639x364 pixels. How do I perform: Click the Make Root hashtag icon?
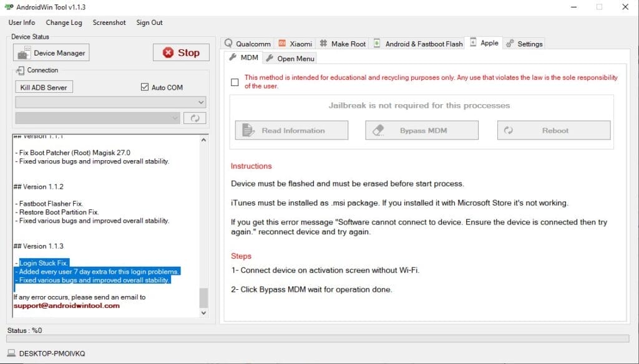pyautogui.click(x=322, y=44)
